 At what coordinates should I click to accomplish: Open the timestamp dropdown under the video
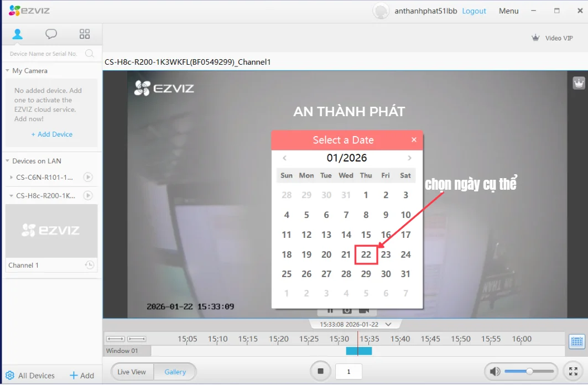pyautogui.click(x=387, y=324)
